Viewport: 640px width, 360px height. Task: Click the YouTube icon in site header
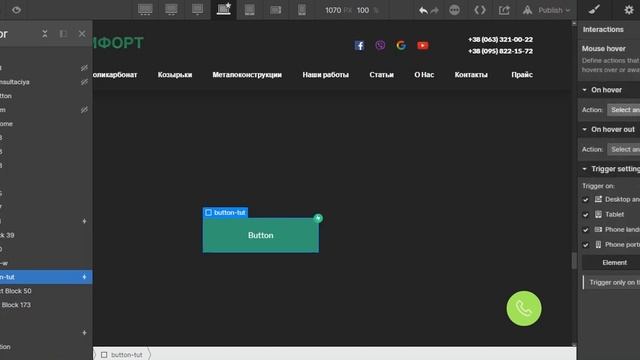tap(422, 45)
